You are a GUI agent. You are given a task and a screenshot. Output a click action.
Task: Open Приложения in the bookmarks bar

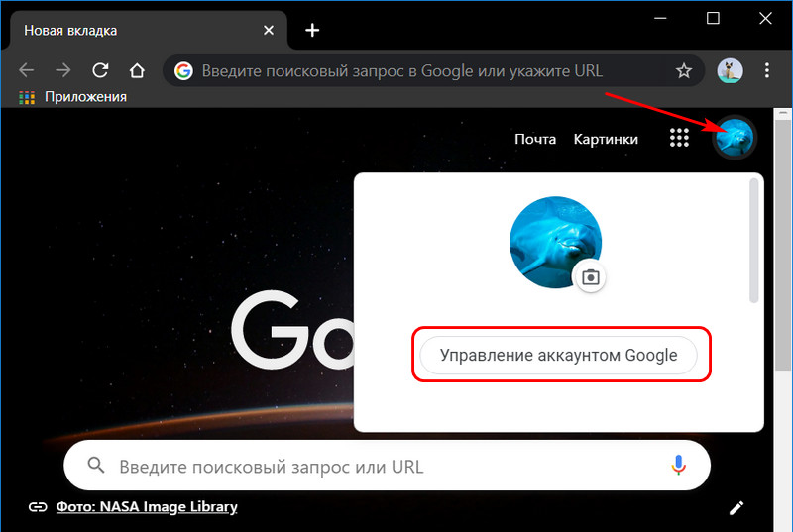tap(72, 97)
